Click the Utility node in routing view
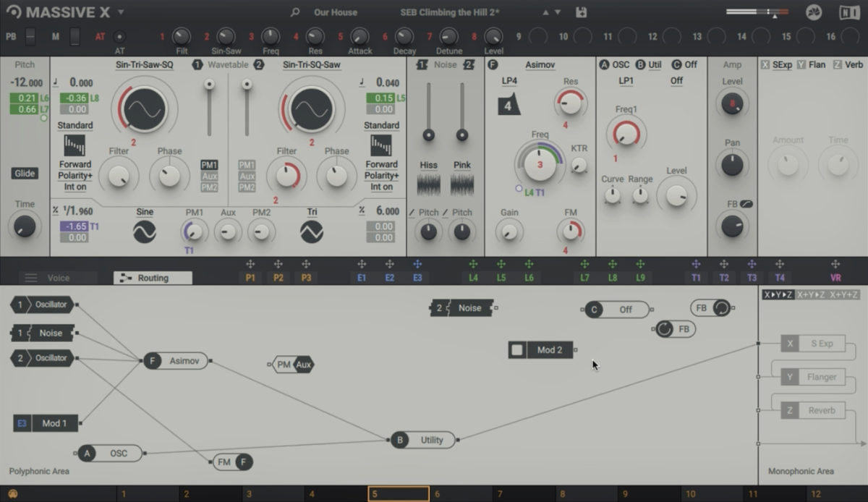 424,440
